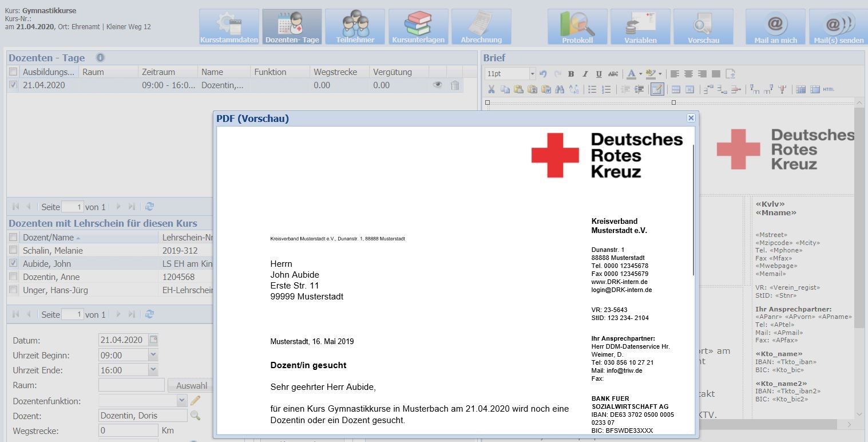This screenshot has height=442, width=868.
Task: Click the Mail an mich button
Action: pyautogui.click(x=775, y=27)
